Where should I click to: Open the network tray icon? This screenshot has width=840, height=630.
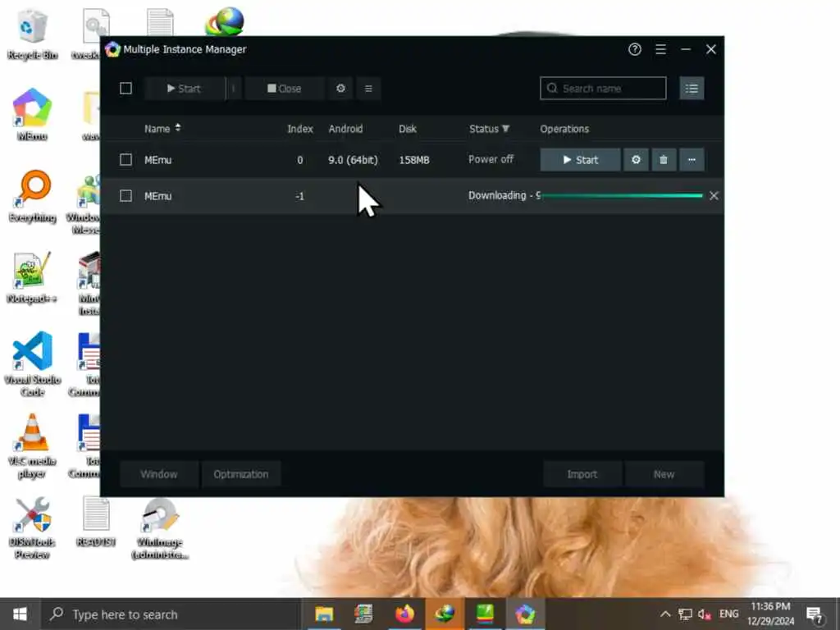[685, 614]
